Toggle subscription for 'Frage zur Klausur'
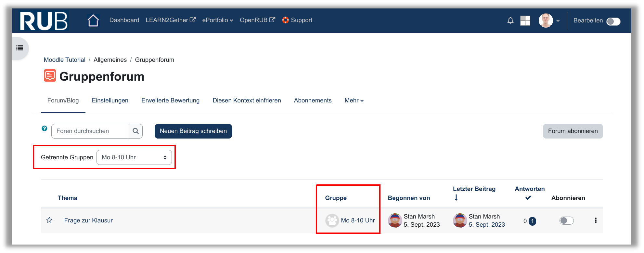Viewport: 644px width, 253px height. coord(566,220)
